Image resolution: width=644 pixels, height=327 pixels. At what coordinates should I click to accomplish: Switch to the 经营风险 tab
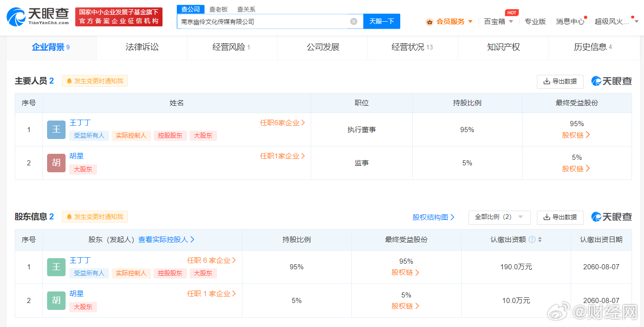232,47
